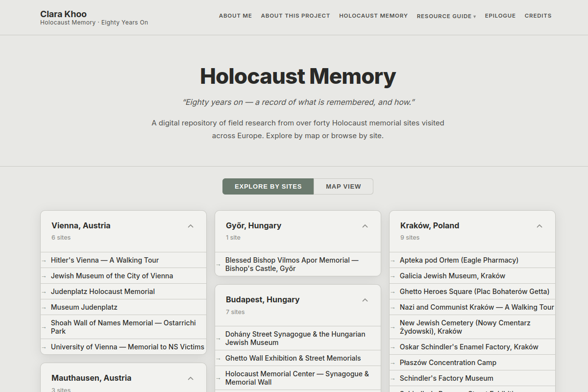
Task: Click the Győr, Hungary heading
Action: click(x=253, y=225)
